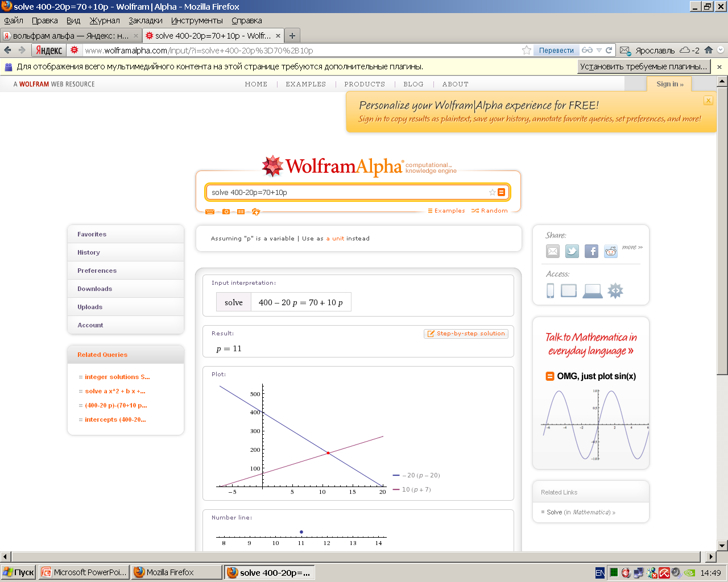Share result on Reddit
The width and height of the screenshot is (728, 582).
point(611,251)
